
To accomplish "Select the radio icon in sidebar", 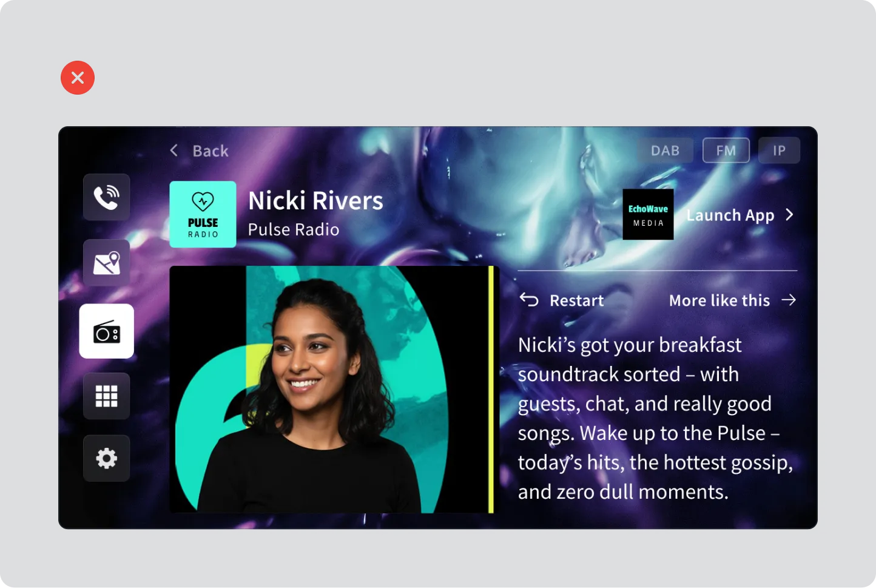I will (x=107, y=331).
